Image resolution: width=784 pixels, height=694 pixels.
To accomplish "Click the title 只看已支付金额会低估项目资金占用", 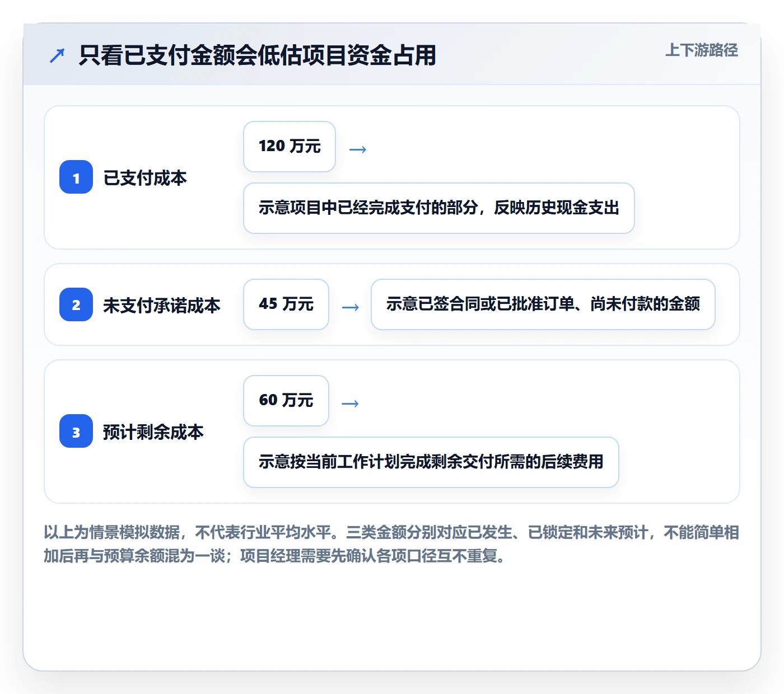I will [257, 55].
